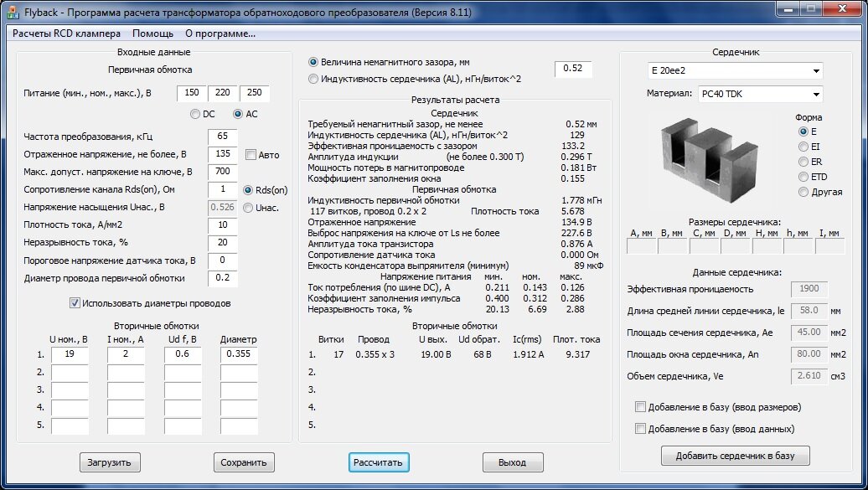Click the Индуктивность первичной обмотки value 1.778 мГн
Screen dimensions: 868x490
click(581, 200)
